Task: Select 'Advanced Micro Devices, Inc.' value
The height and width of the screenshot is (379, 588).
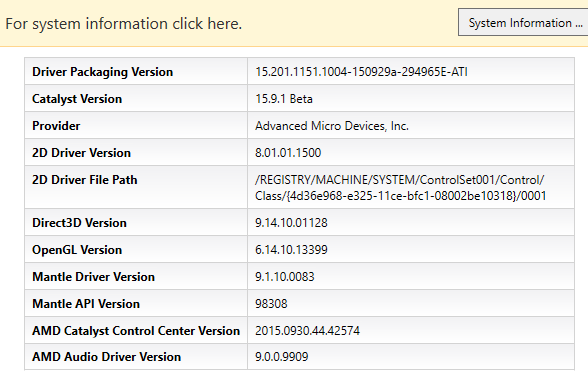Action: (332, 126)
